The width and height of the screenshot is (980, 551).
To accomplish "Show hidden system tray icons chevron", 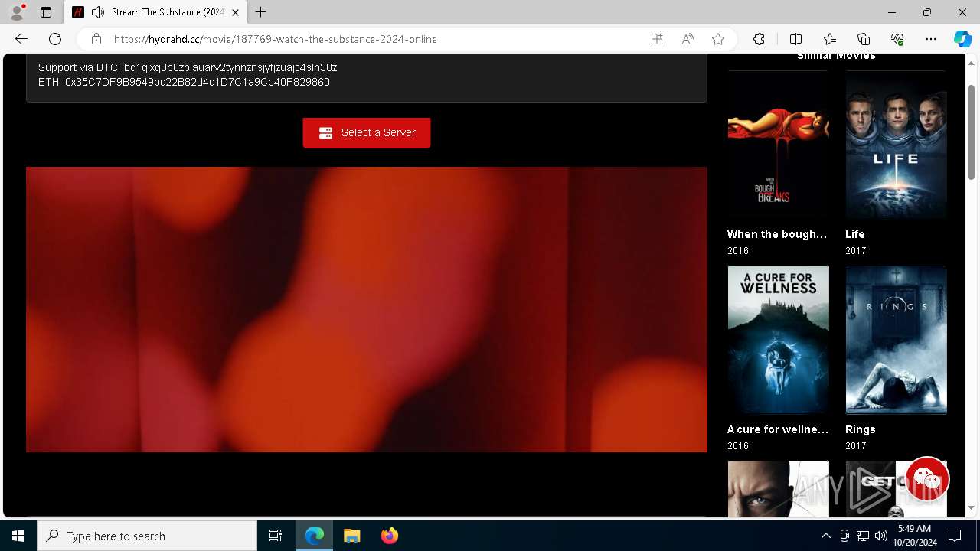I will [x=825, y=536].
